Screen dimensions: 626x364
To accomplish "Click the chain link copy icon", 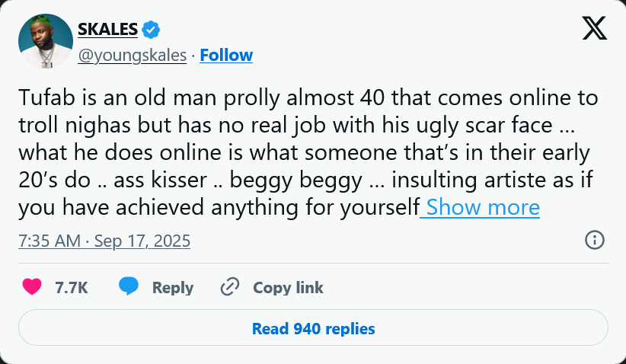I will [x=229, y=287].
